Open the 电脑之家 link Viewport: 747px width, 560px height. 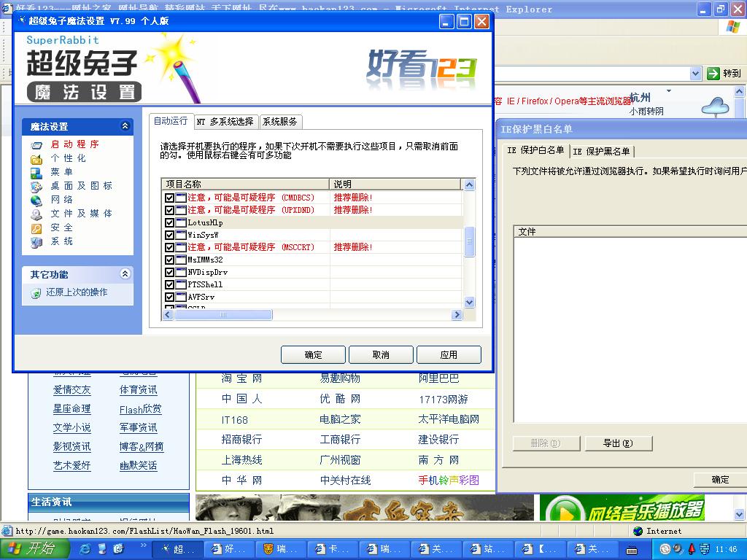pyautogui.click(x=340, y=419)
